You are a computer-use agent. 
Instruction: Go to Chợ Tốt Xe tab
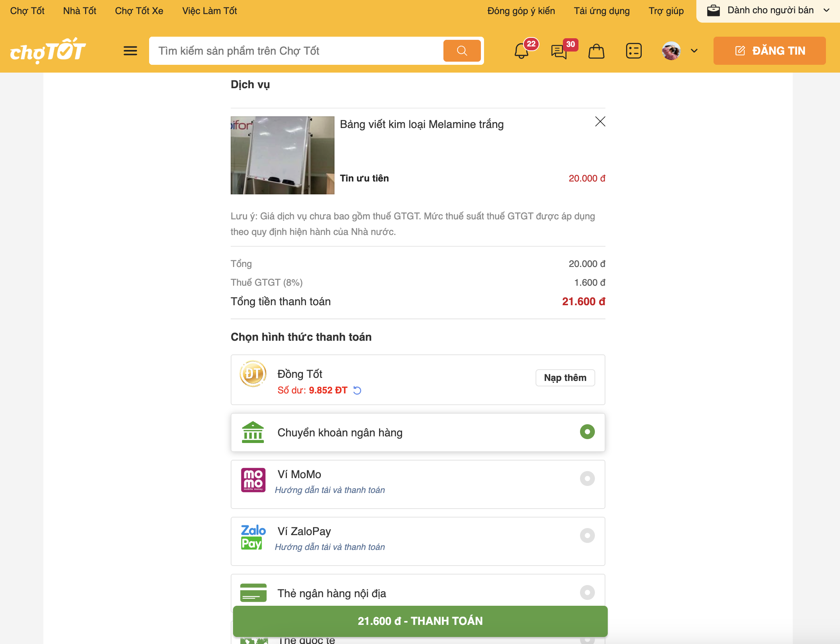[x=139, y=11]
